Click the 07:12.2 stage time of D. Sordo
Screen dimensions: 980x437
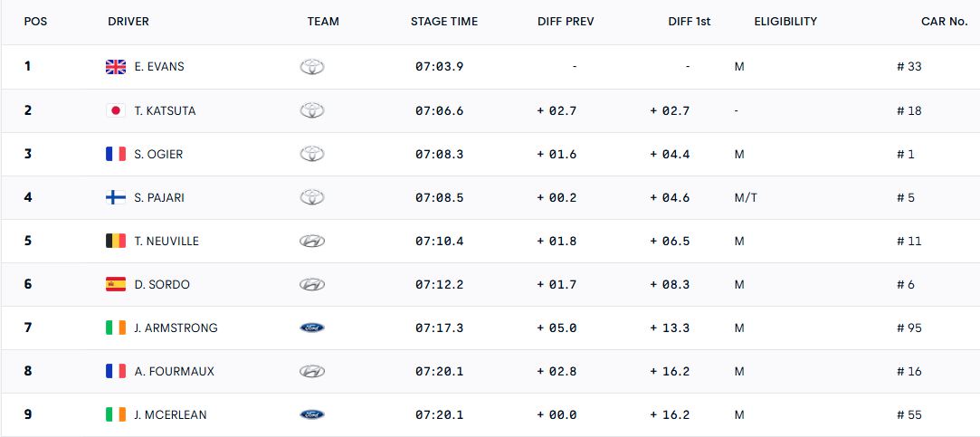(x=440, y=284)
